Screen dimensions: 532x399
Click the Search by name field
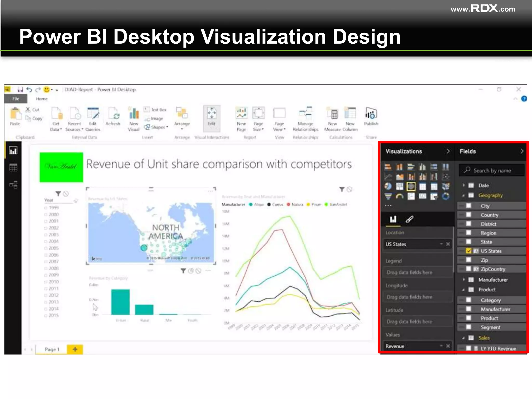491,170
